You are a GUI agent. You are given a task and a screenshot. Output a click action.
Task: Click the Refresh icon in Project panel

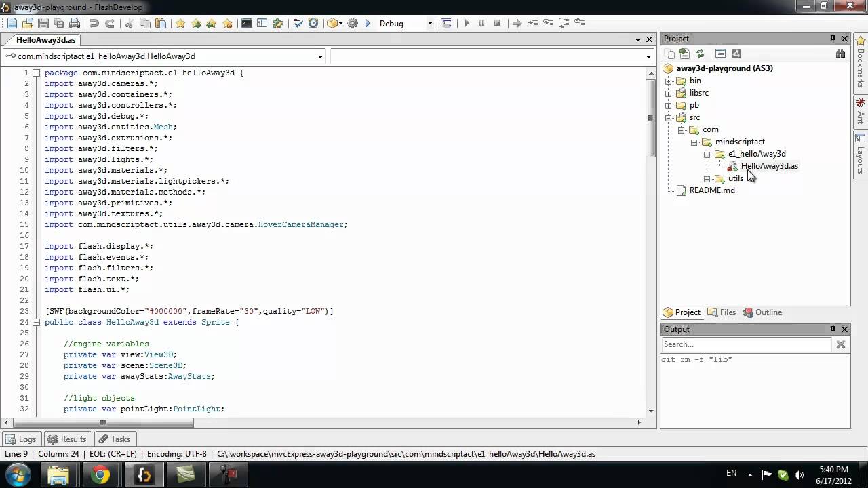click(x=701, y=54)
